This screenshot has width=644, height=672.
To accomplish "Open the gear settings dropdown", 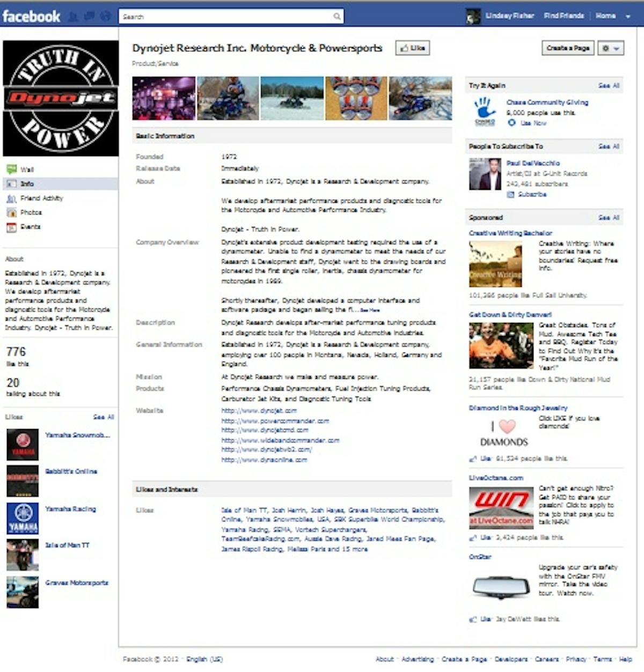I will (x=610, y=48).
